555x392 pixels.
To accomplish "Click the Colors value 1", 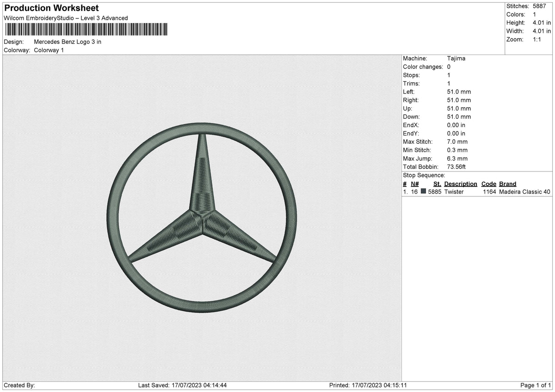I will coord(535,14).
